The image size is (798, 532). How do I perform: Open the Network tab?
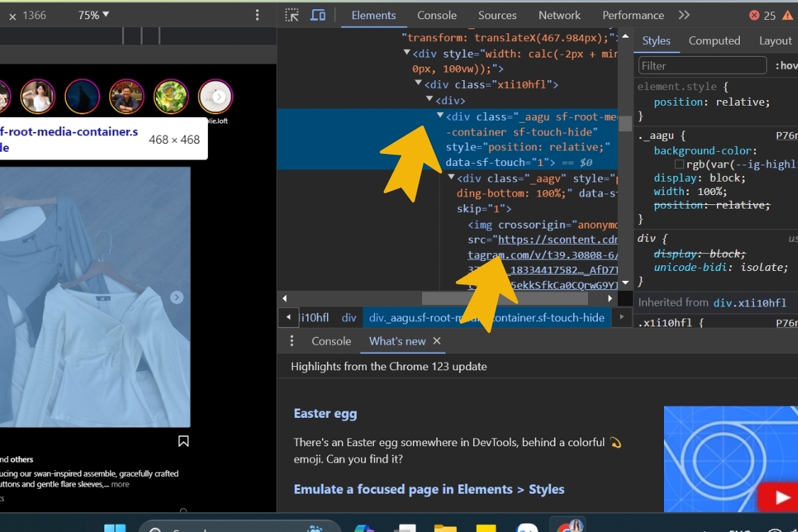point(560,16)
